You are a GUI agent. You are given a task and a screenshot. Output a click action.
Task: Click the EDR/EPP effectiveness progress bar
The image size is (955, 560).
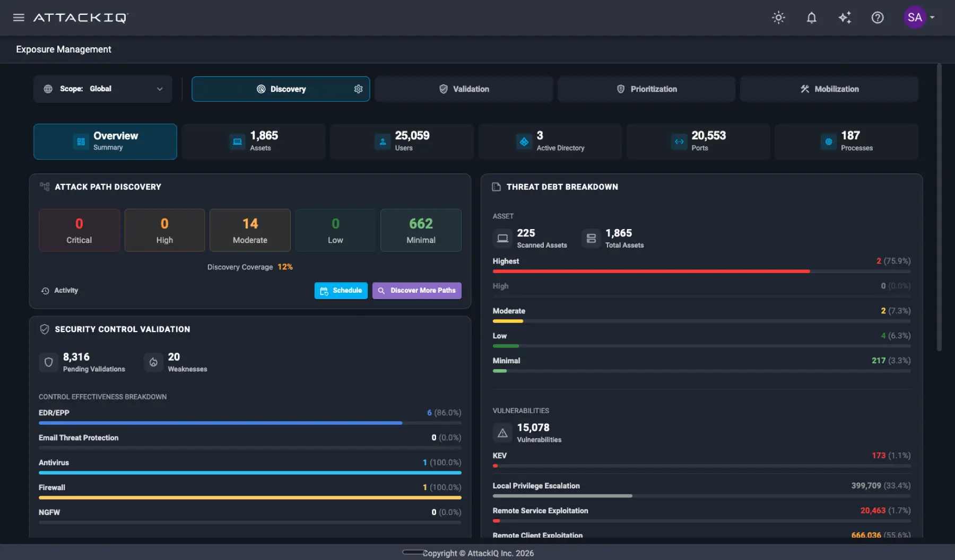(250, 423)
